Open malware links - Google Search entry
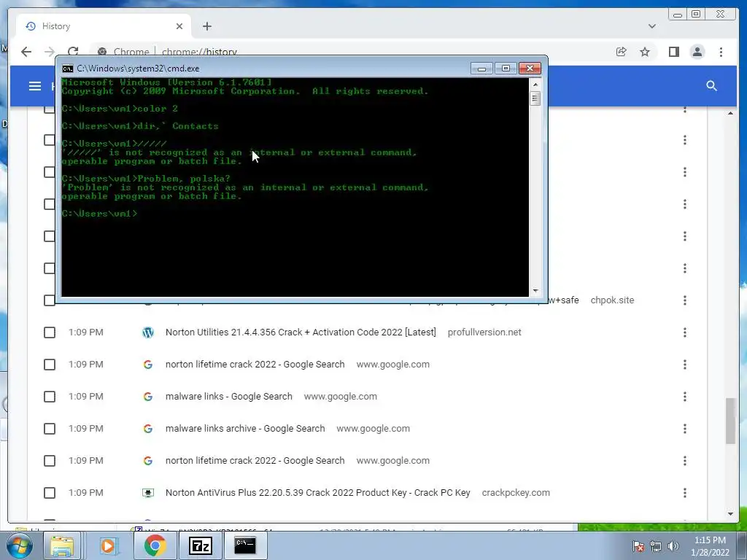This screenshot has width=747, height=560. 228,396
